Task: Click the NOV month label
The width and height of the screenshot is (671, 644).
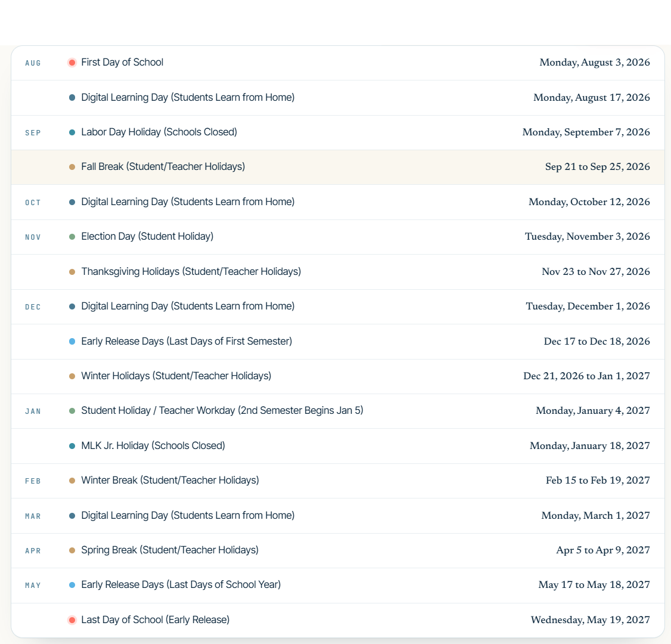Action: click(x=33, y=238)
